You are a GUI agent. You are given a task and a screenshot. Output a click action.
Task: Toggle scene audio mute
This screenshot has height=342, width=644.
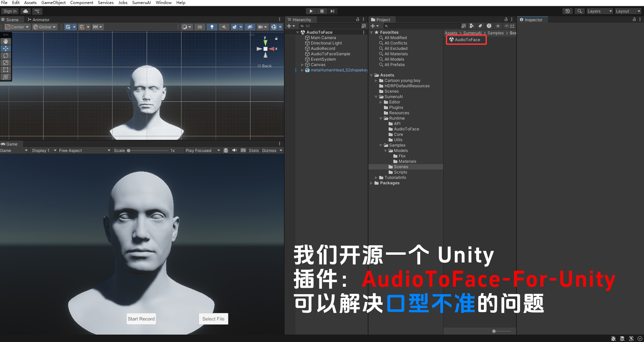click(224, 27)
